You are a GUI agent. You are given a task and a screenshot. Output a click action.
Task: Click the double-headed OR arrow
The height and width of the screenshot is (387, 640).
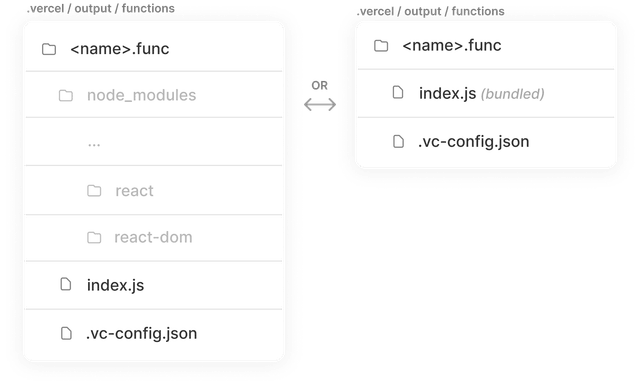pos(320,105)
